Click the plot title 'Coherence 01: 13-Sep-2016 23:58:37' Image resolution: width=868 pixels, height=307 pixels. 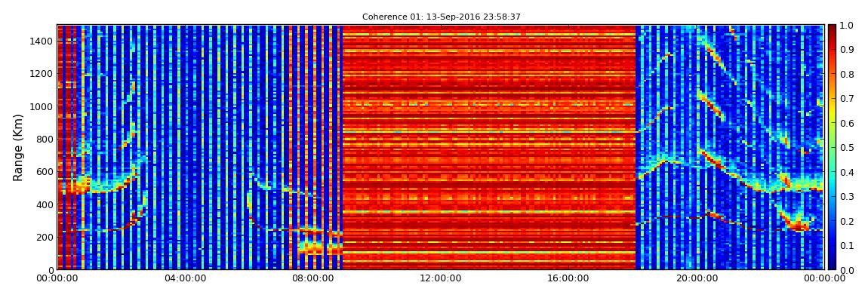[x=442, y=17]
